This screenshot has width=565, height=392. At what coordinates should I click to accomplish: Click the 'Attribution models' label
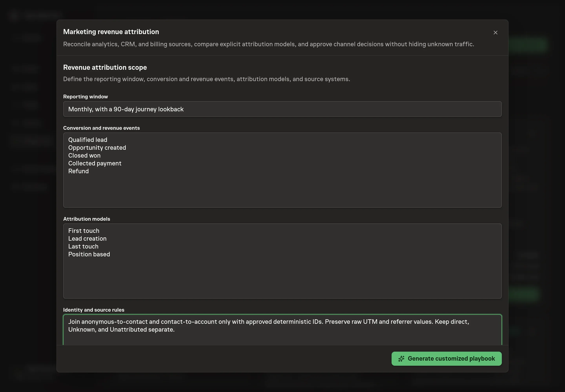pyautogui.click(x=87, y=219)
